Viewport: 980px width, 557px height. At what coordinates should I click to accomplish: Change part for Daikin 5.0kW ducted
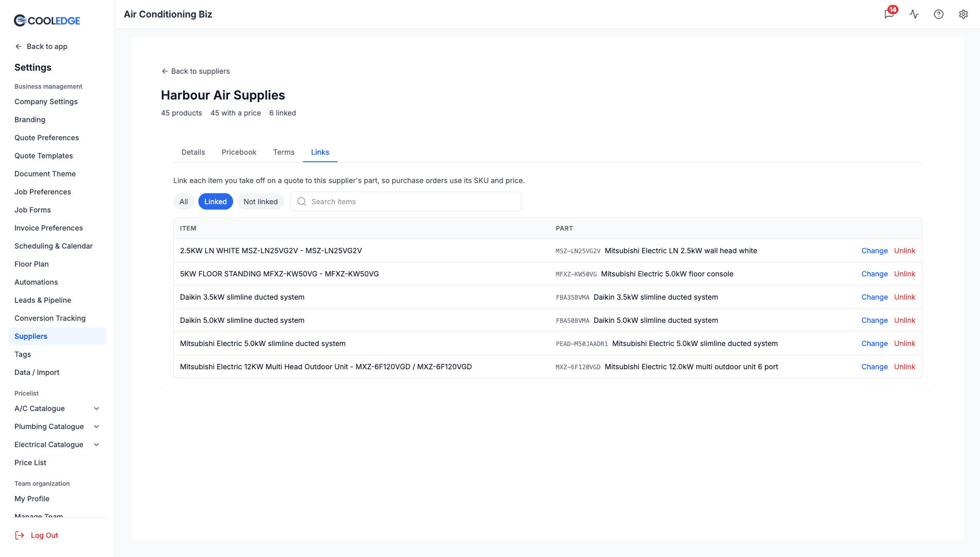tap(874, 320)
